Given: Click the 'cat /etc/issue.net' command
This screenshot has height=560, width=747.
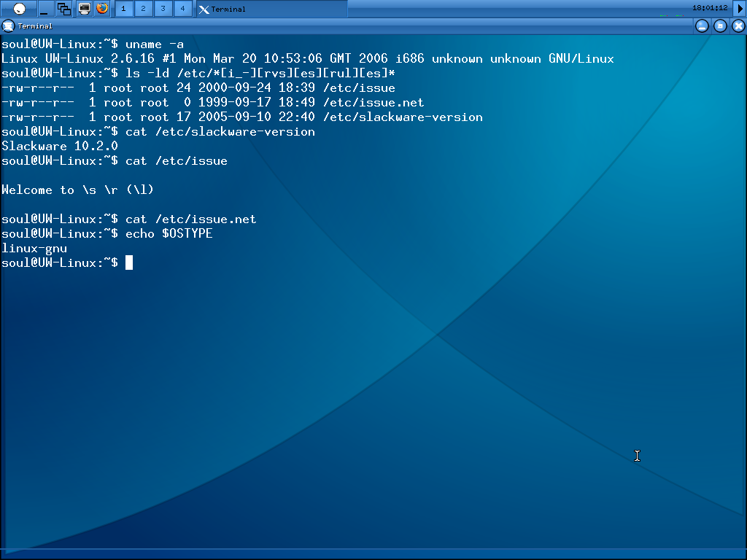Looking at the screenshot, I should coord(190,219).
